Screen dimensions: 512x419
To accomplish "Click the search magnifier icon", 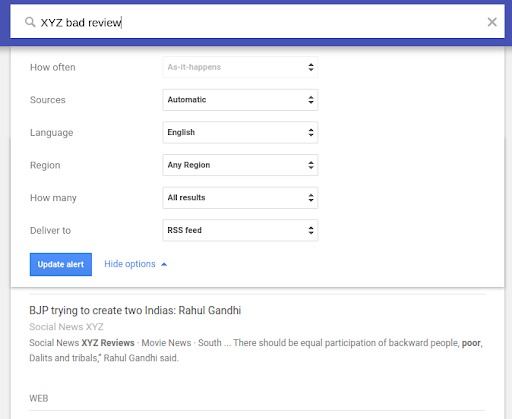I will pos(30,22).
